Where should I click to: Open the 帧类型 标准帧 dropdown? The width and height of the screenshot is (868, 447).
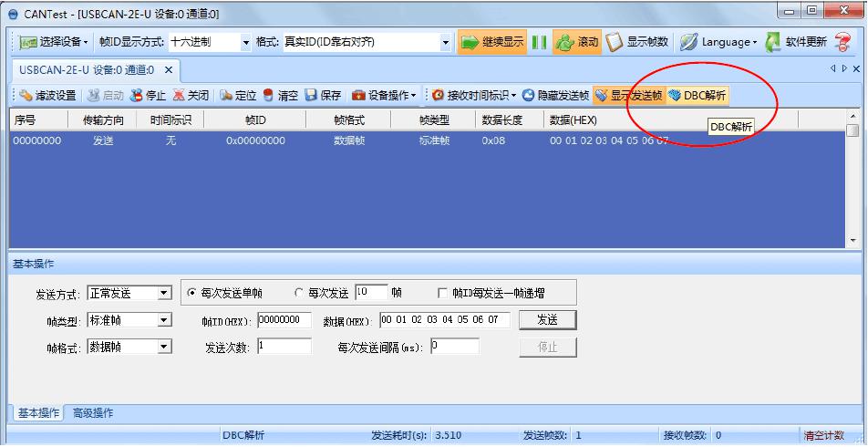[x=164, y=320]
